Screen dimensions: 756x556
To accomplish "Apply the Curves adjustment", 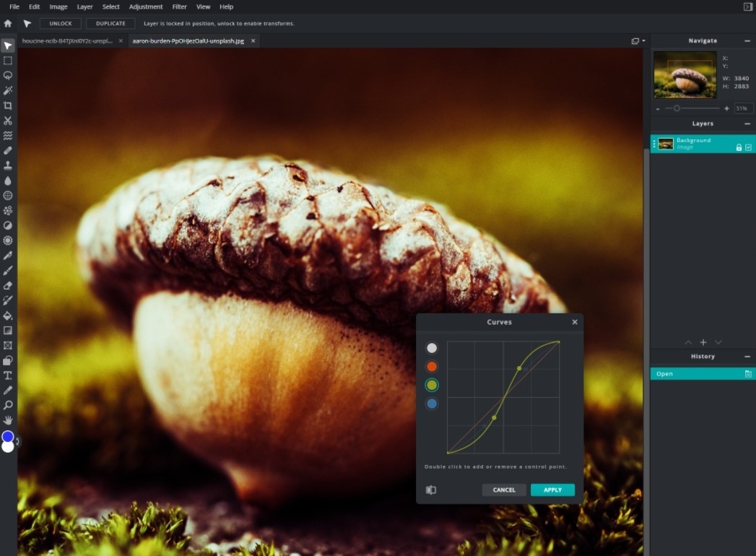I will tap(552, 490).
